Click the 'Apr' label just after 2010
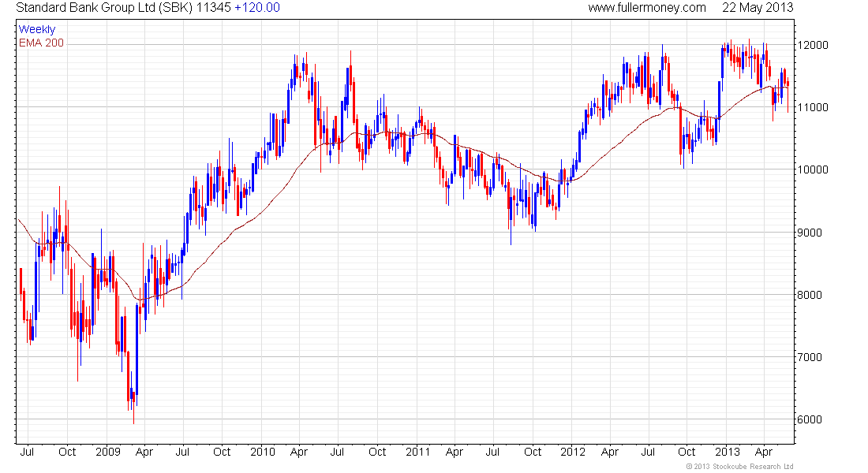868x473 pixels. tap(299, 452)
